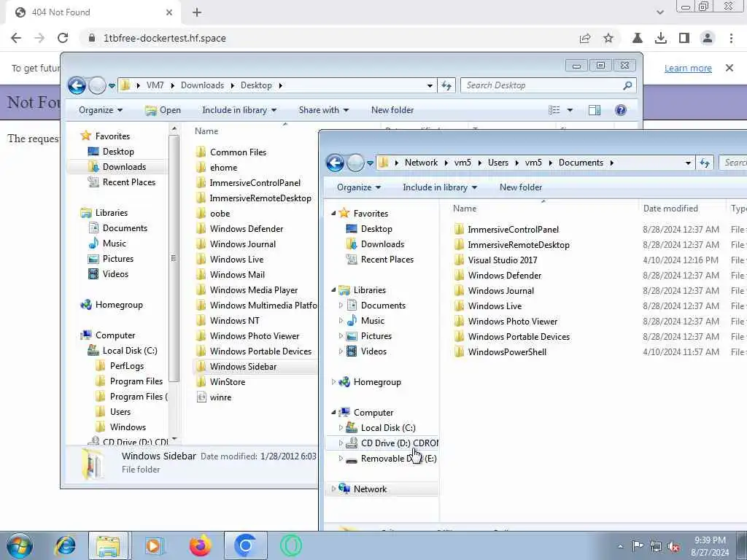The height and width of the screenshot is (560, 747).
Task: Go back in the Documents explorer window
Action: pos(335,163)
